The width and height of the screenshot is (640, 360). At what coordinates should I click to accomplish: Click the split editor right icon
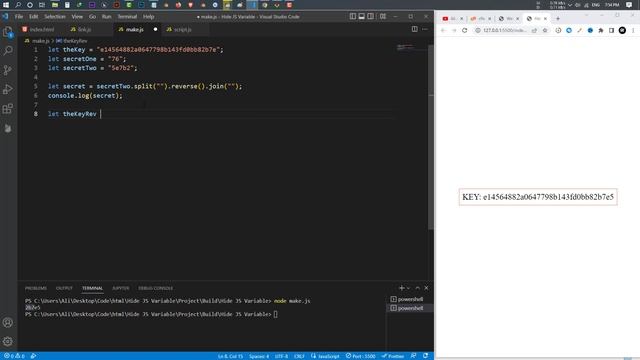(x=415, y=29)
